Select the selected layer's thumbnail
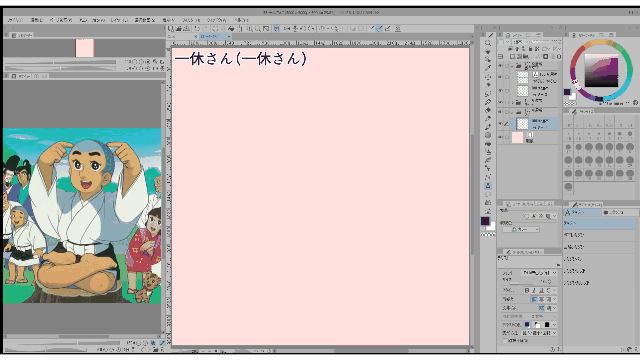Image resolution: width=640 pixels, height=360 pixels. pos(522,124)
